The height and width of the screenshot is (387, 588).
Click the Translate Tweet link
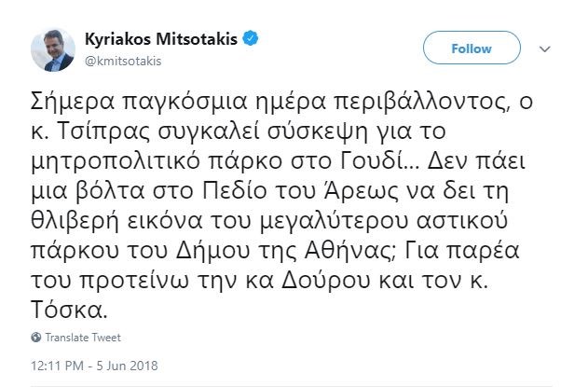click(x=83, y=338)
